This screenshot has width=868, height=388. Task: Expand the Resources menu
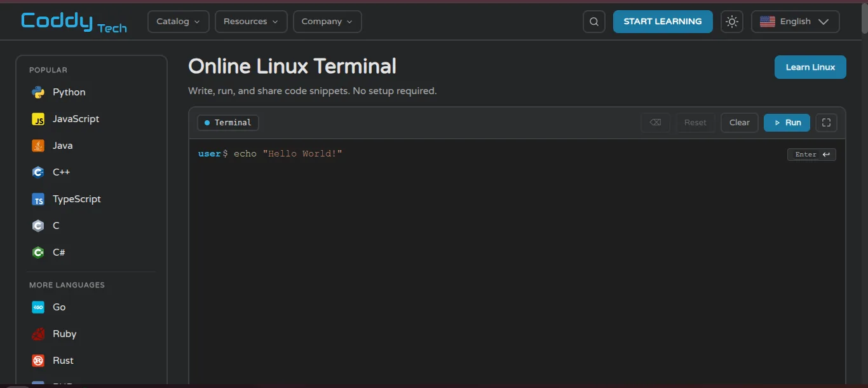[251, 22]
